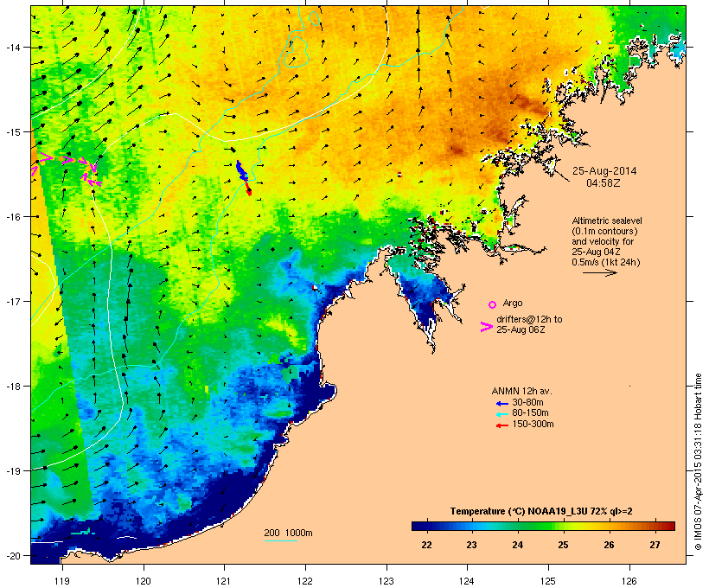Click the 'Altimetric sealevel' text line
Viewport: 709px width, 588px height.
pos(607,220)
